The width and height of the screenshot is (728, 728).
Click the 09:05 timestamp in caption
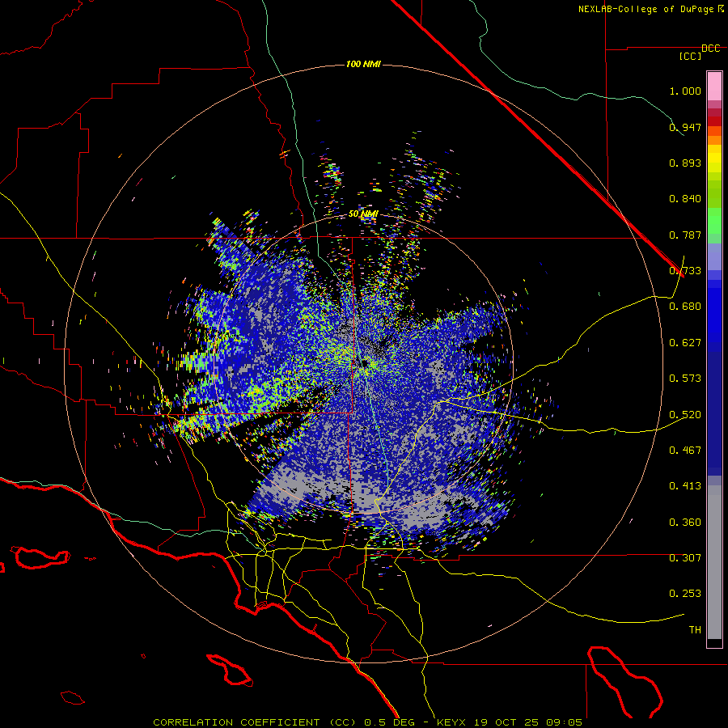[564, 722]
